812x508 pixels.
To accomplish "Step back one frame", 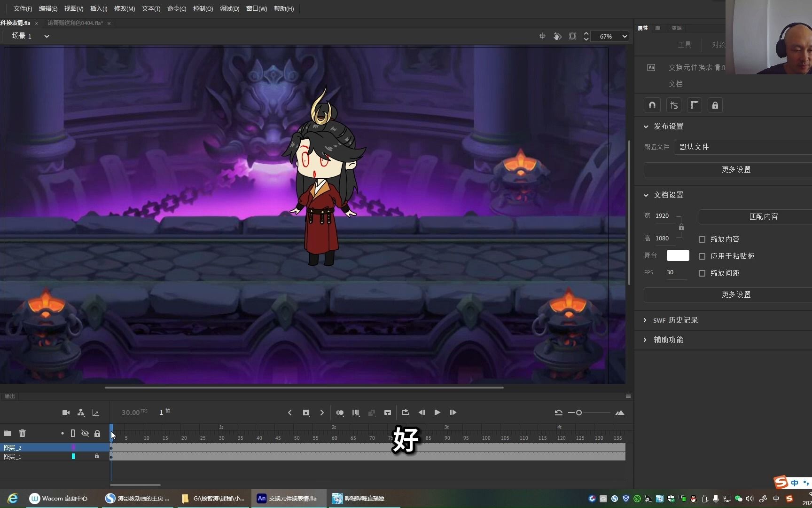I will pos(422,413).
